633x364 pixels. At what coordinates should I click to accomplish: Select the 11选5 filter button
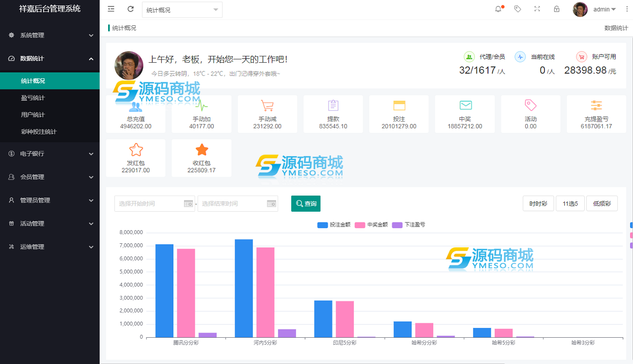(x=570, y=203)
